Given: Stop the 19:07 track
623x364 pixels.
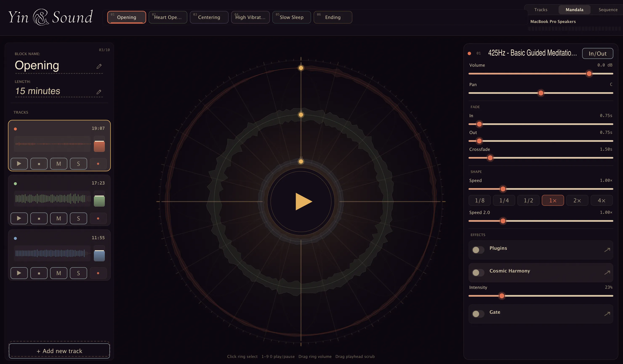Looking at the screenshot, I should [x=39, y=164].
